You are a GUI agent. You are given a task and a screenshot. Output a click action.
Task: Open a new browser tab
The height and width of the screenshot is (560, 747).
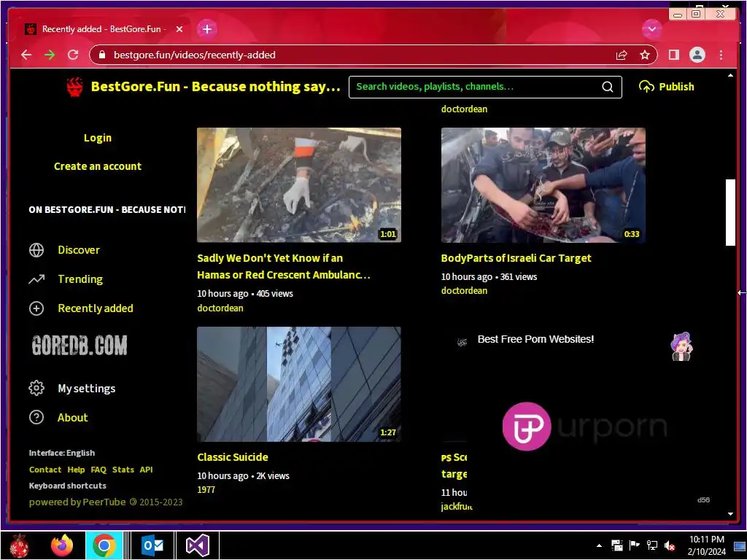pos(206,29)
